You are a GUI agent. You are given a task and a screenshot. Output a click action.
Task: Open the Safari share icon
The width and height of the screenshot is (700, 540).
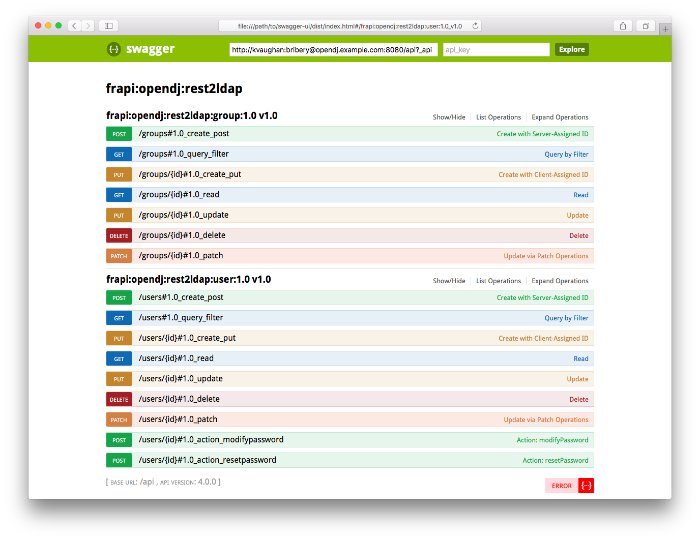[623, 26]
